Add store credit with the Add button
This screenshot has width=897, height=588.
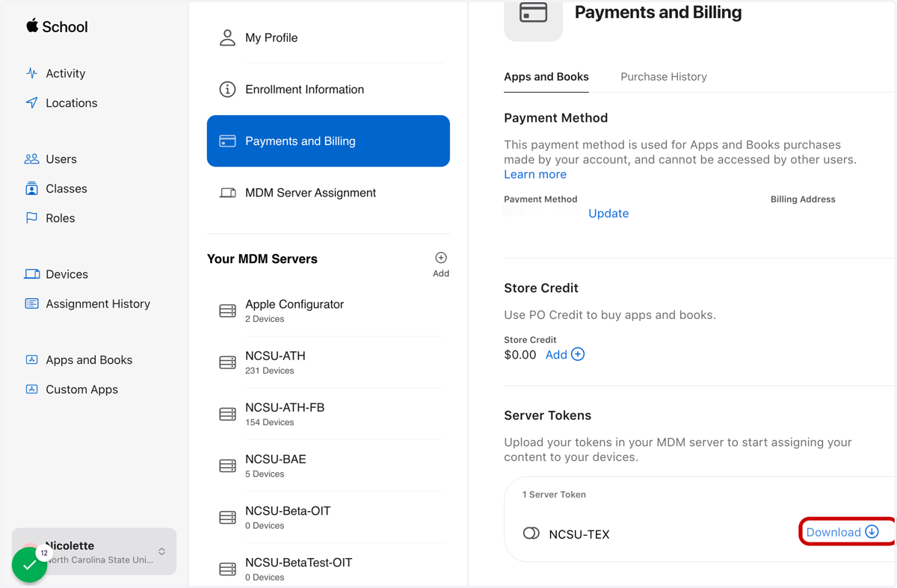565,355
